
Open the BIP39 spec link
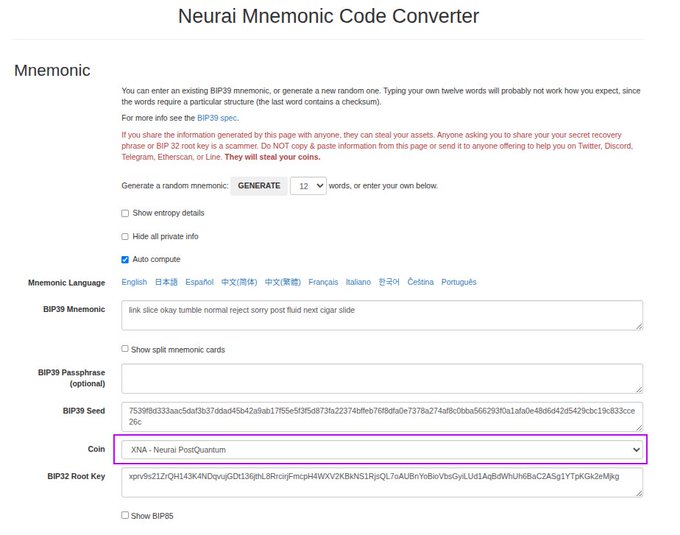point(217,118)
